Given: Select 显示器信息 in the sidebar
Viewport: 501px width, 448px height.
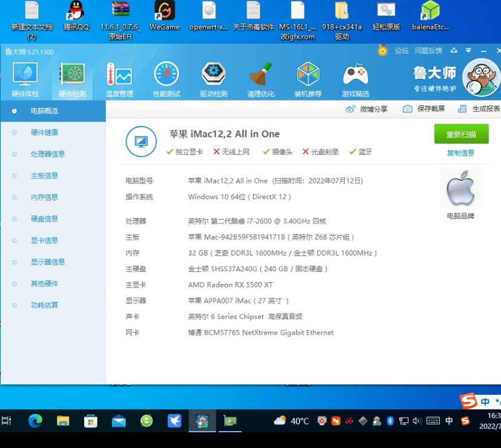Looking at the screenshot, I should [53, 262].
